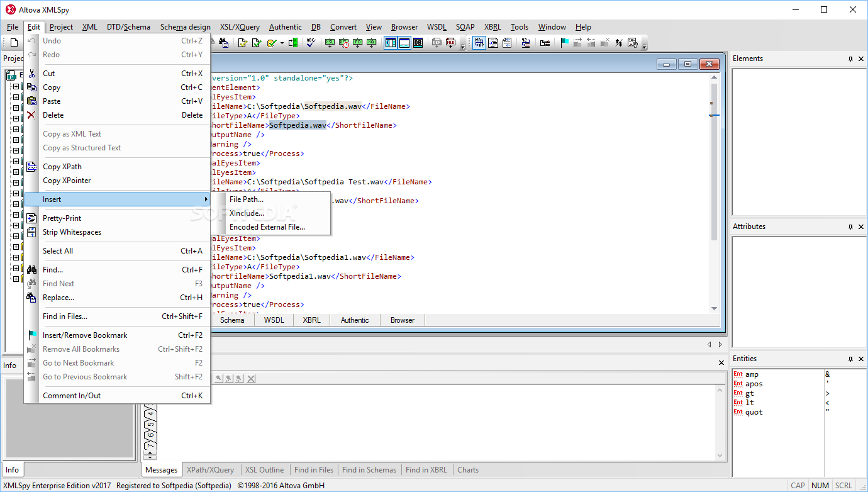This screenshot has width=868, height=492.
Task: Open the XPath/XQuery output tab
Action: coord(210,470)
